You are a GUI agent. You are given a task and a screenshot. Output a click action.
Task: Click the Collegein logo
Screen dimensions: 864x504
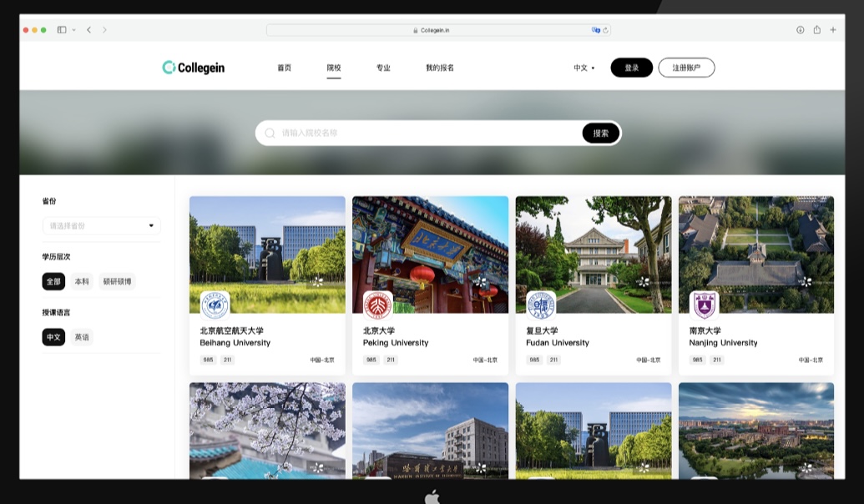pyautogui.click(x=194, y=68)
